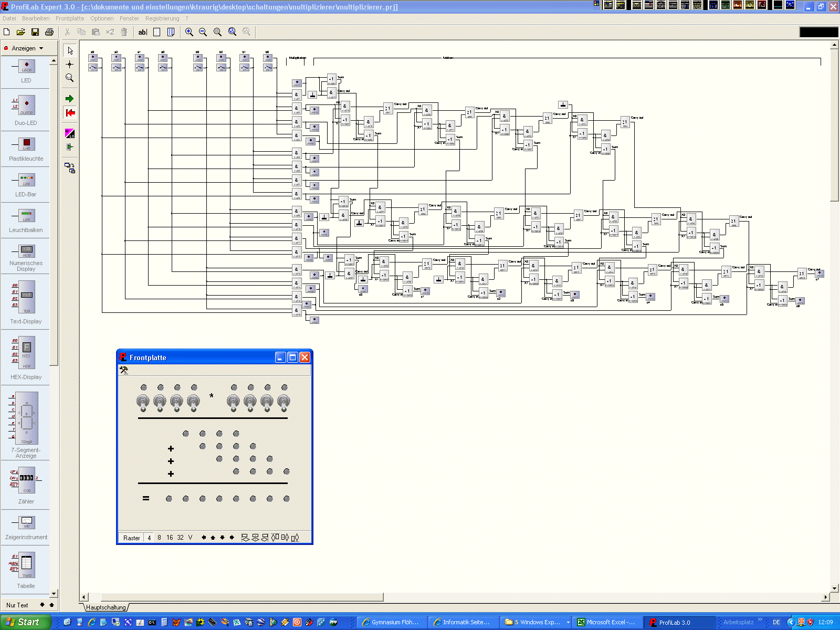The width and height of the screenshot is (840, 630).
Task: Select the arrow pointer tool
Action: 70,50
